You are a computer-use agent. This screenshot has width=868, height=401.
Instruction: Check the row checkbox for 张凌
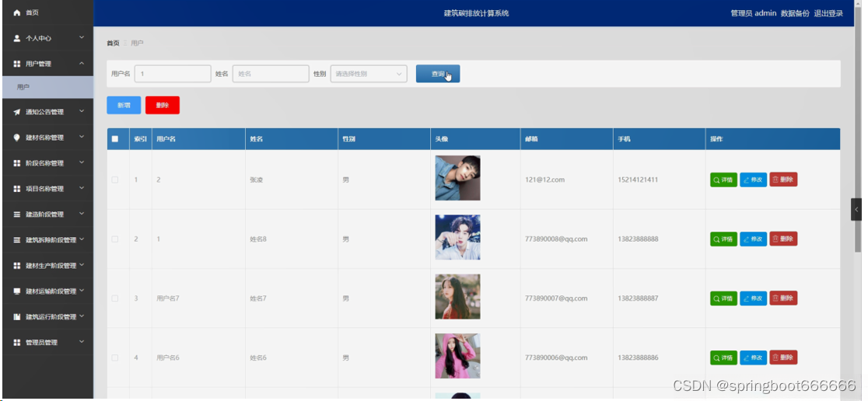click(115, 180)
